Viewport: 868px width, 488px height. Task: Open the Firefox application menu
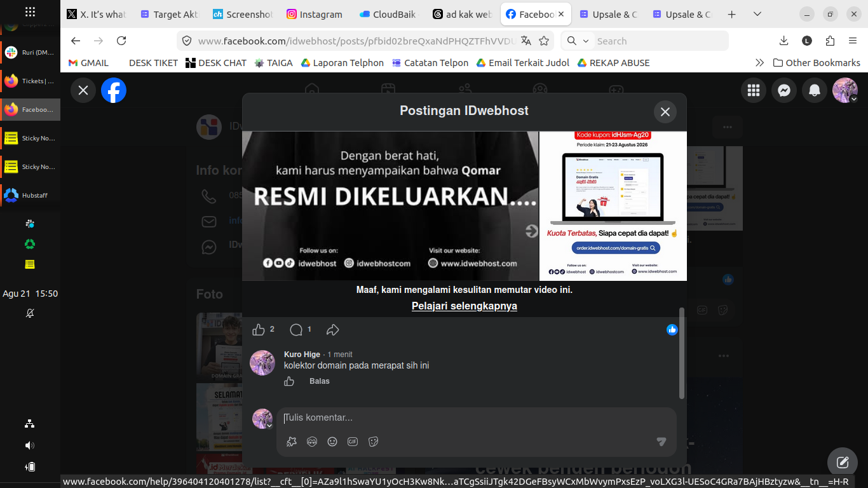point(853,41)
